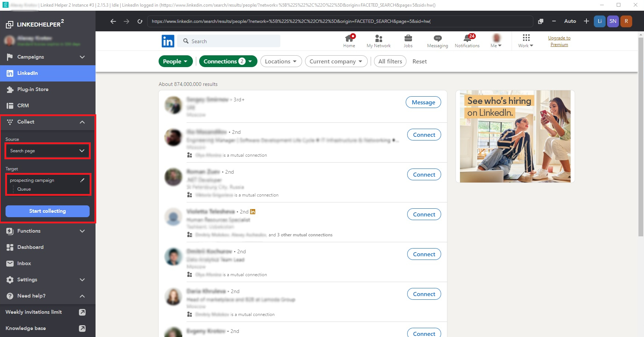This screenshot has width=644, height=337.
Task: Select the Queue target list
Action: click(24, 189)
